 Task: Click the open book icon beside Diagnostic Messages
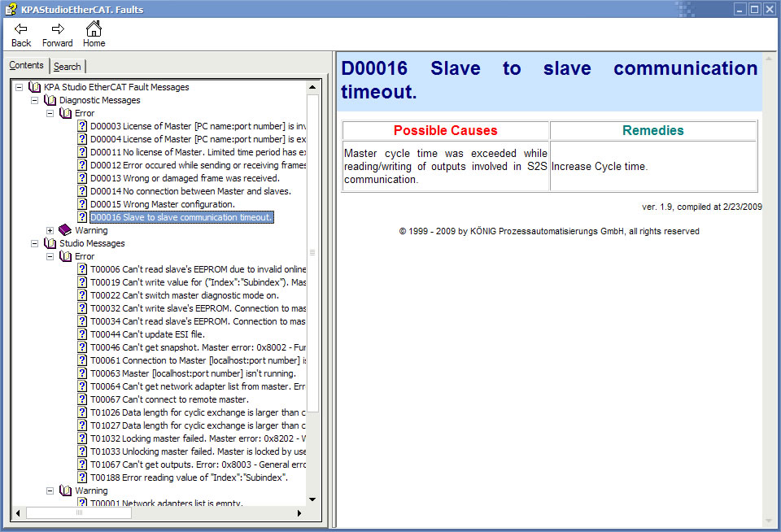tap(50, 100)
